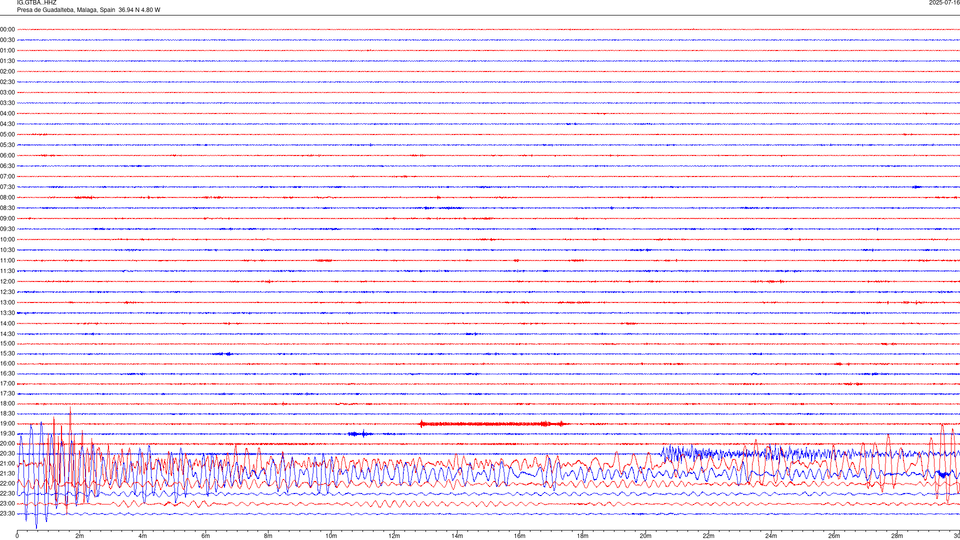Select the 03:30 time label
The height and width of the screenshot is (540, 960).
point(7,103)
